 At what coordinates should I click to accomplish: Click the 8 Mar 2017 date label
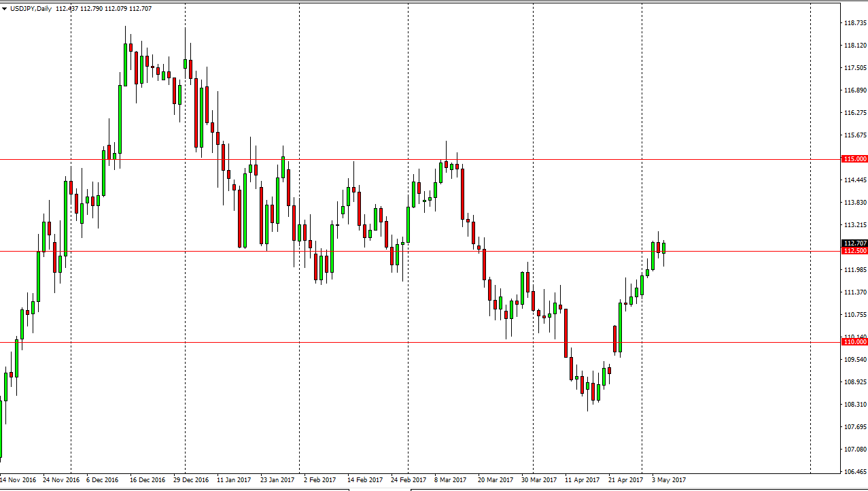(450, 479)
